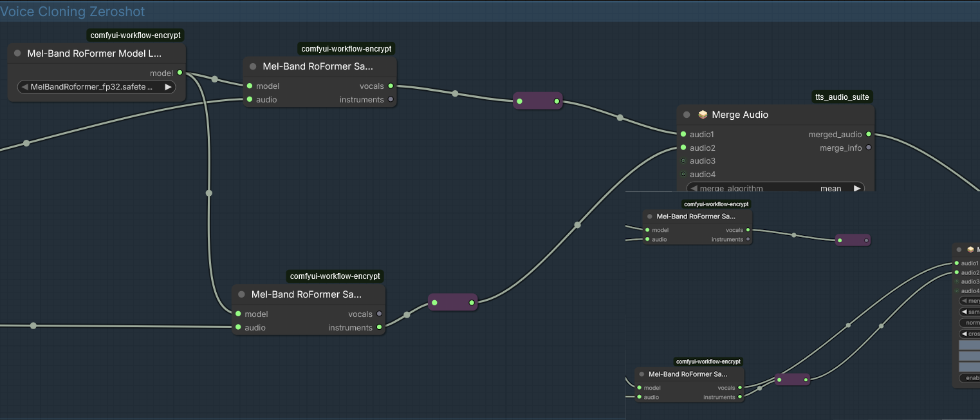980x420 pixels.
Task: Click input dot of reroute after vocals
Action: [519, 101]
